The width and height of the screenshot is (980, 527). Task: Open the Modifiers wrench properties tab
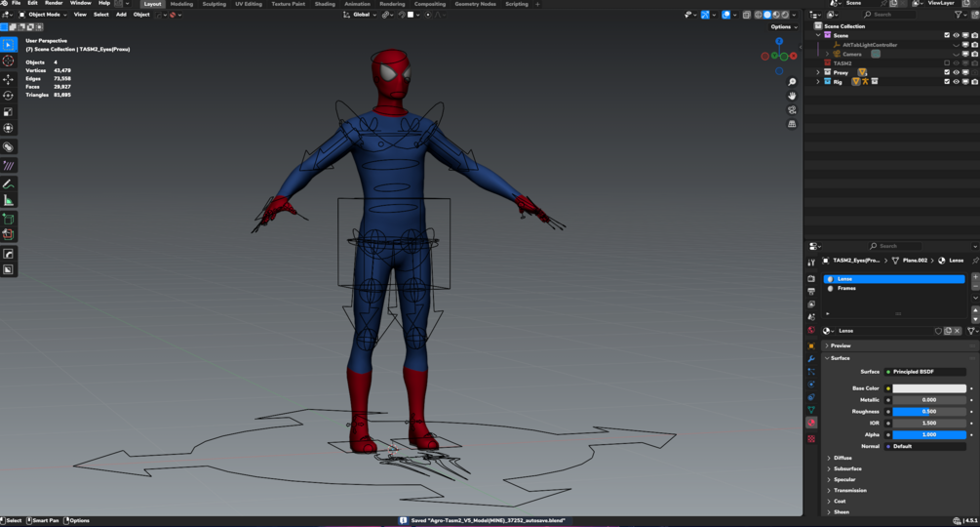811,359
